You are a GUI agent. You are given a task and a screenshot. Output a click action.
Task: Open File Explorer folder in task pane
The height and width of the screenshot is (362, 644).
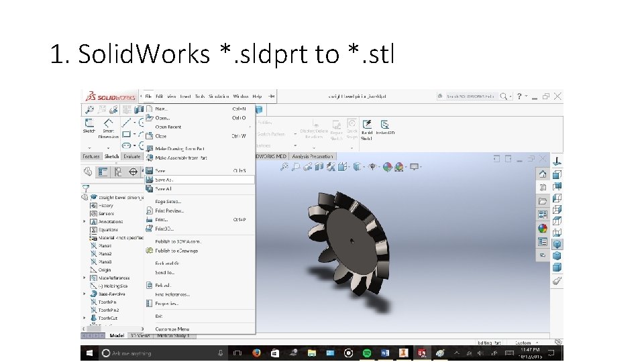[543, 201]
